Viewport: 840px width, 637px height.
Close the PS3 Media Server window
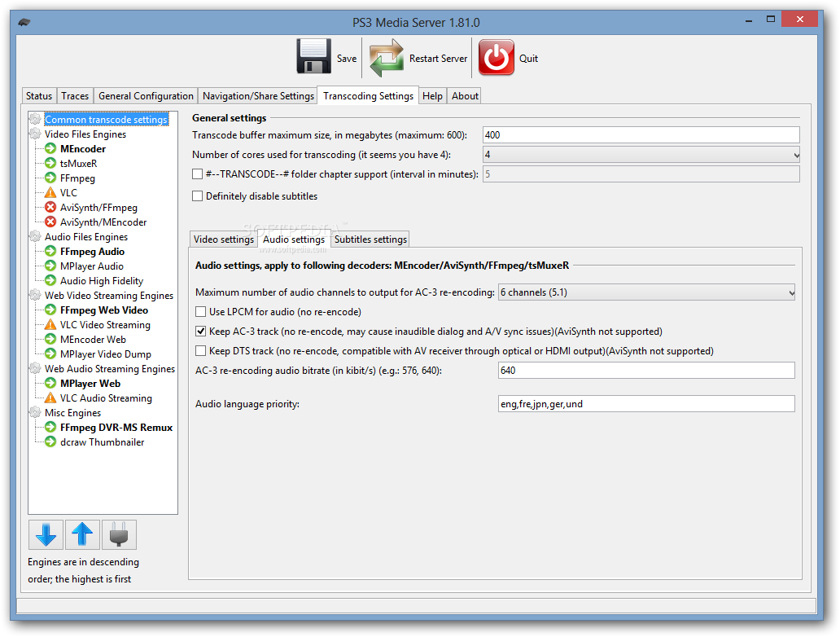799,19
